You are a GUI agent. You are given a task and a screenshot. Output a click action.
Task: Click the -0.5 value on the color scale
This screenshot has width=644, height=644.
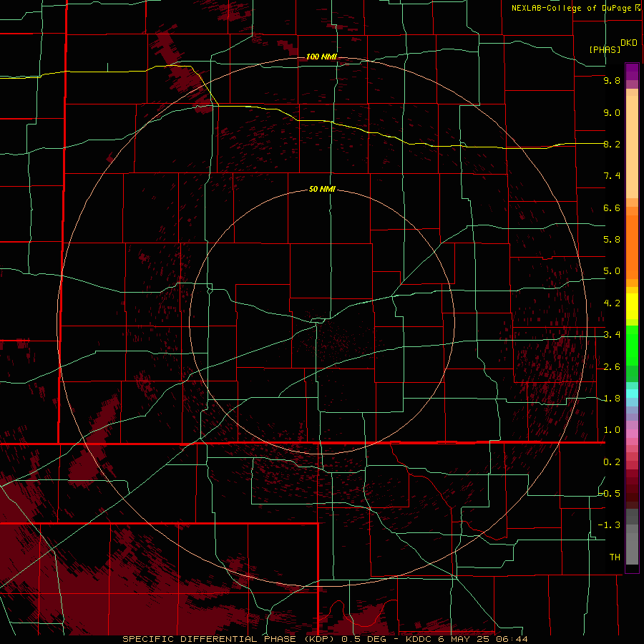tap(610, 493)
